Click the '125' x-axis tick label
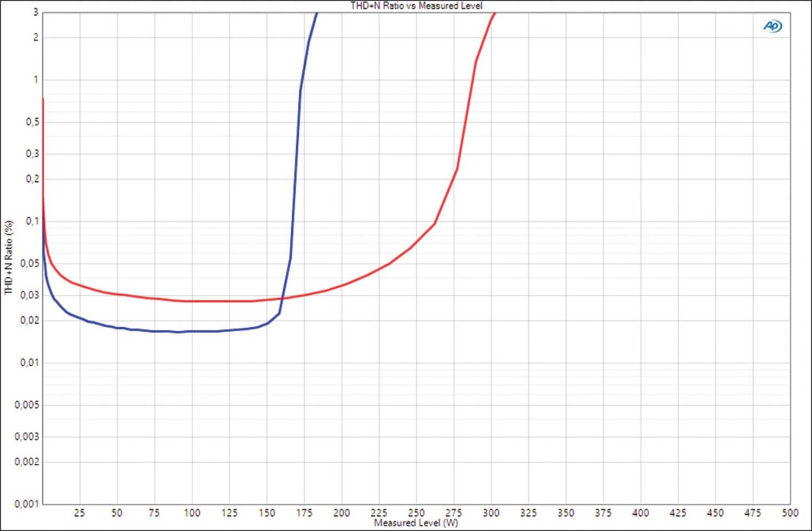This screenshot has width=812, height=531. tap(229, 513)
